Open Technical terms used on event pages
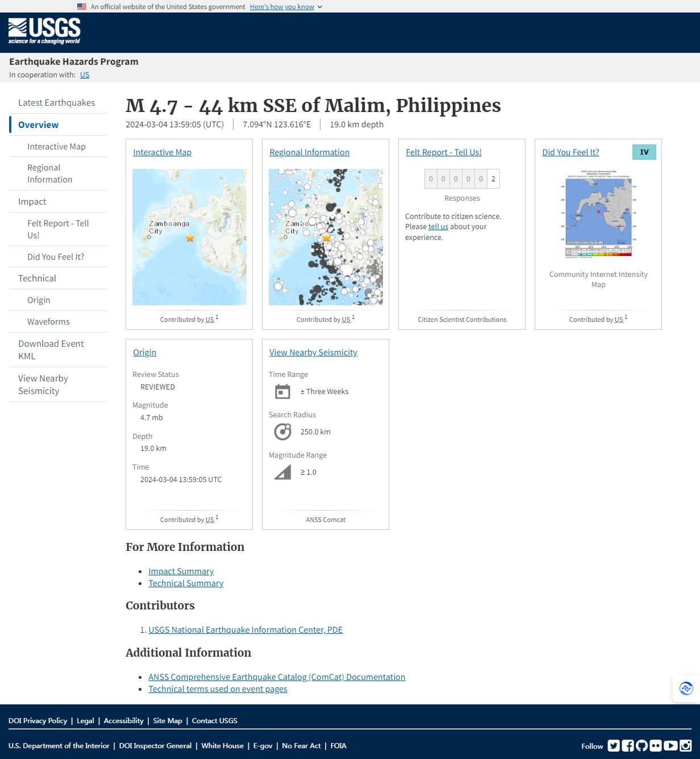This screenshot has height=759, width=700. [218, 689]
